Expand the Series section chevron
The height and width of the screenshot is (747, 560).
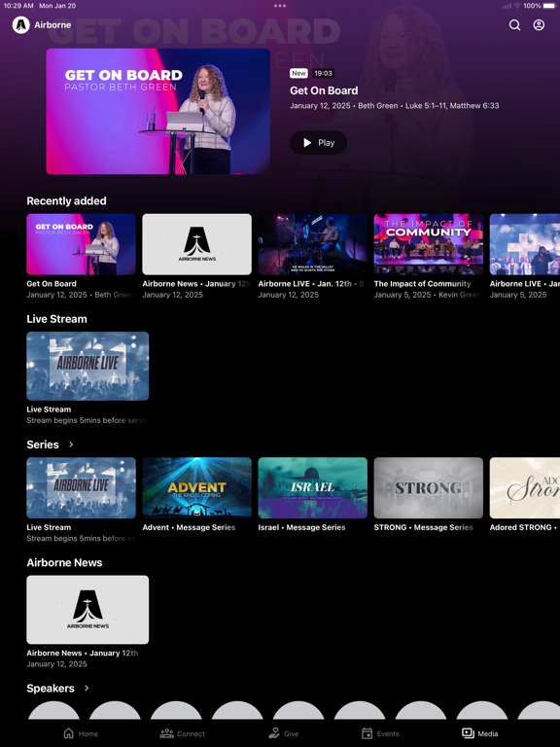(71, 445)
